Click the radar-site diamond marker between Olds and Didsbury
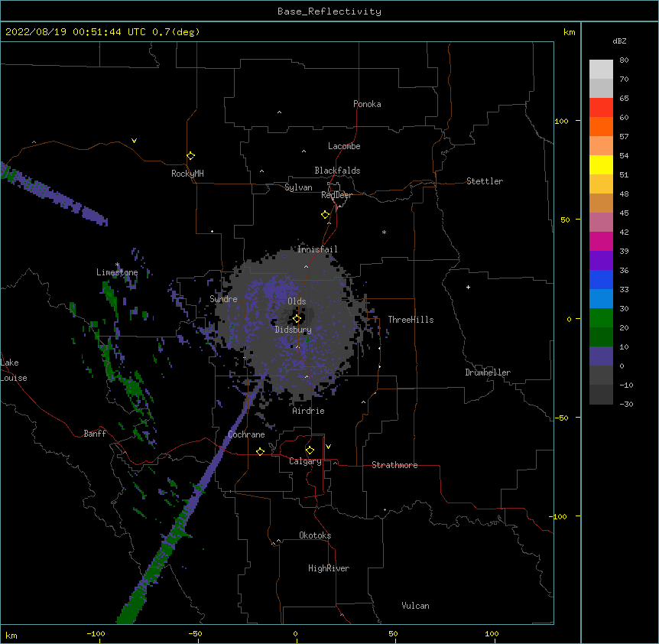The width and height of the screenshot is (659, 644). [x=297, y=319]
